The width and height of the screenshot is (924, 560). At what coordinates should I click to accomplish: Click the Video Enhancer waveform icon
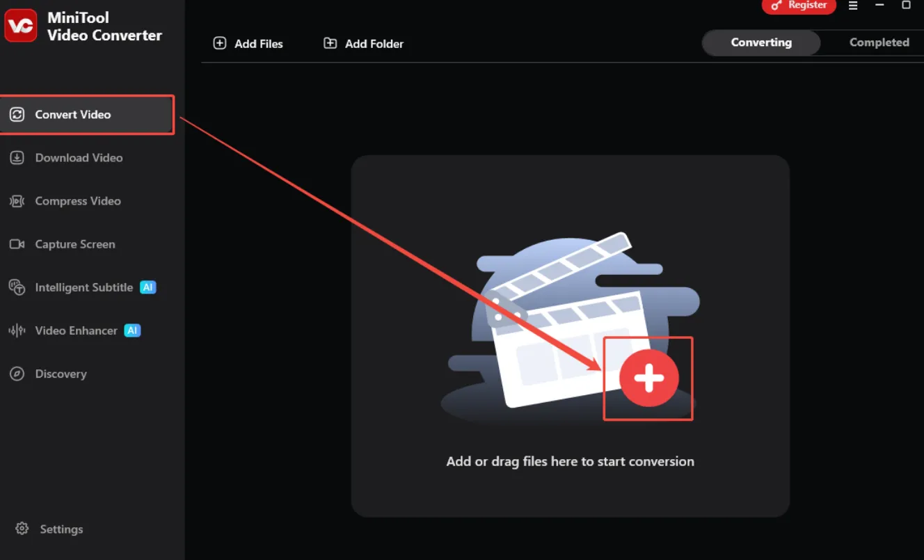pos(17,330)
